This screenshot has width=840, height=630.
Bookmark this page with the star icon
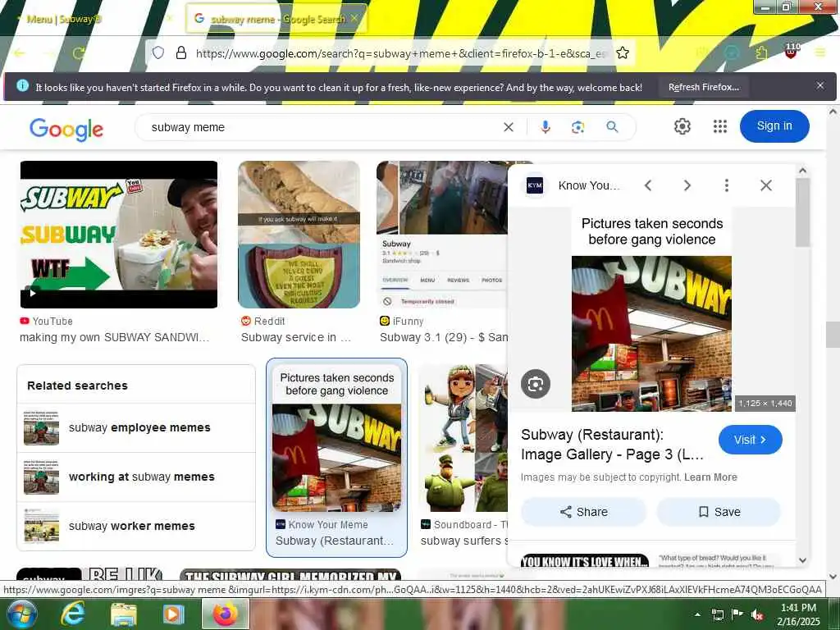tap(623, 52)
